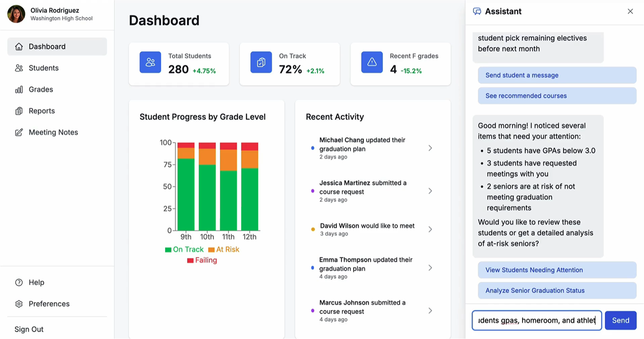Expand Michael Chang's graduation plan activity
The width and height of the screenshot is (644, 339).
430,148
